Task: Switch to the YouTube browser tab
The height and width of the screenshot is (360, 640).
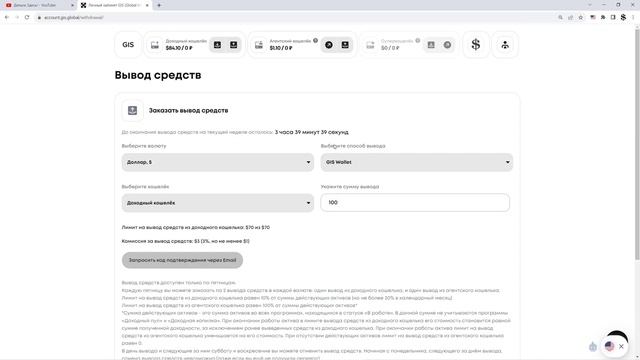Action: 38,5
